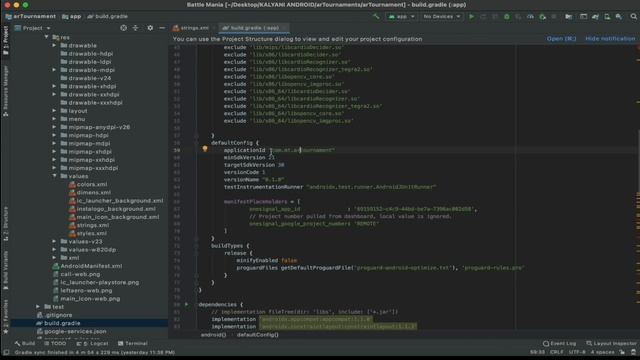The width and height of the screenshot is (640, 360).
Task: Click Attach Debugger to Android Process icon
Action: tap(542, 17)
